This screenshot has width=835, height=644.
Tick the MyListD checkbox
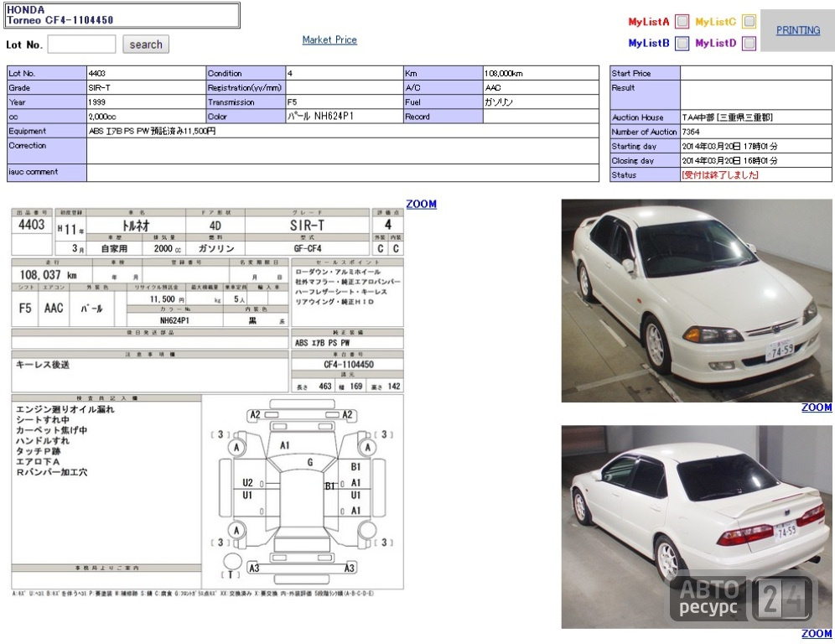[749, 43]
